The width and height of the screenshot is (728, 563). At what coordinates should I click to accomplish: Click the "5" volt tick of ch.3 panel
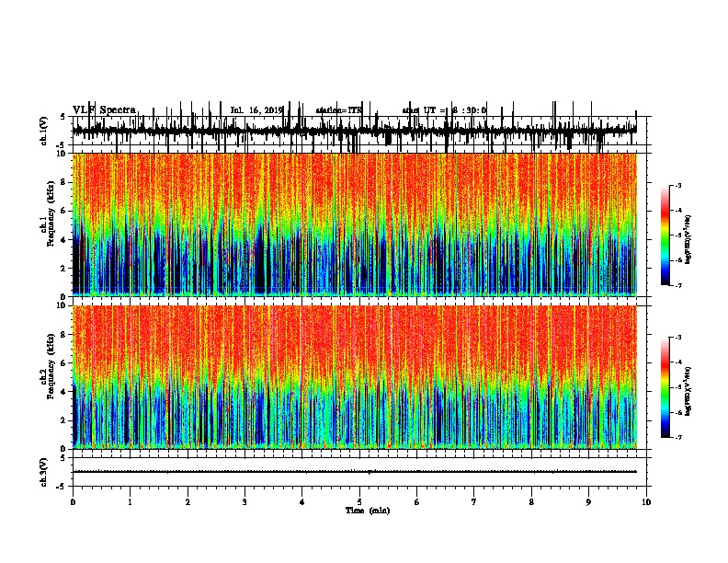[63, 458]
